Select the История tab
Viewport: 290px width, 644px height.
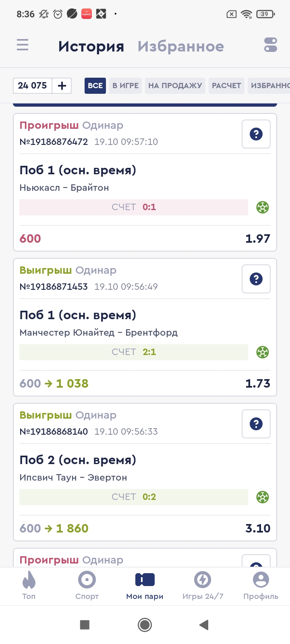coord(91,46)
